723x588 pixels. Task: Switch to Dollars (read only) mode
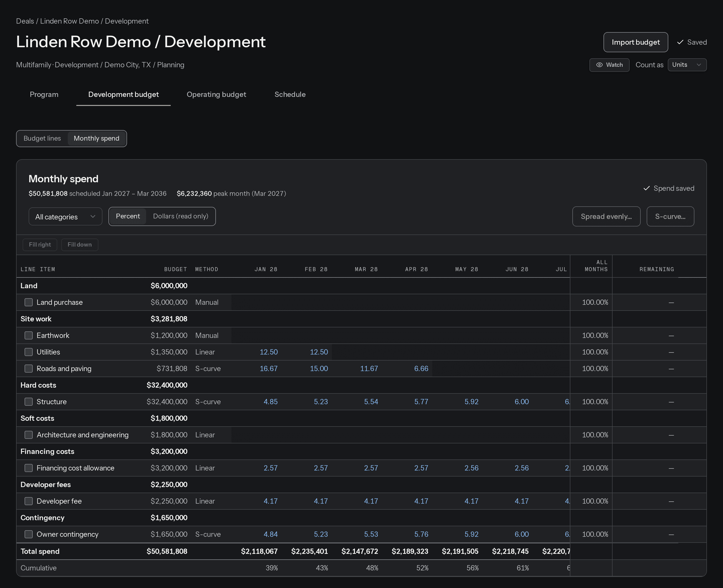click(180, 216)
